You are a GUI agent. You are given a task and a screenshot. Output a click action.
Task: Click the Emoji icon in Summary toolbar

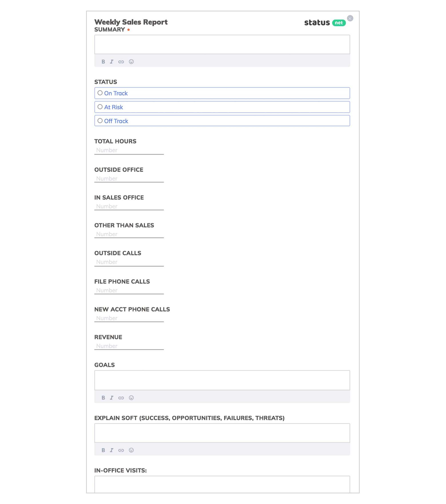(x=131, y=62)
